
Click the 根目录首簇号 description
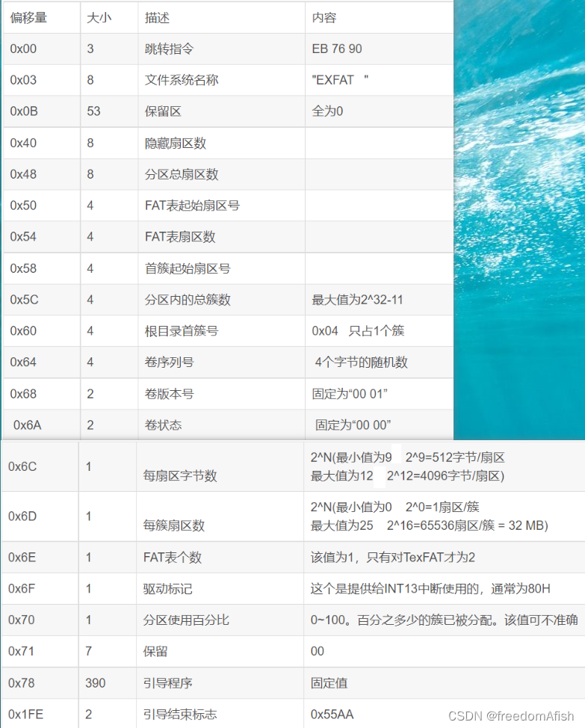tap(182, 330)
